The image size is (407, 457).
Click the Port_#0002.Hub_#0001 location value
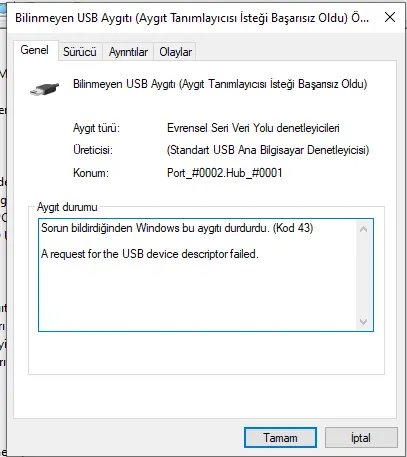pos(225,173)
